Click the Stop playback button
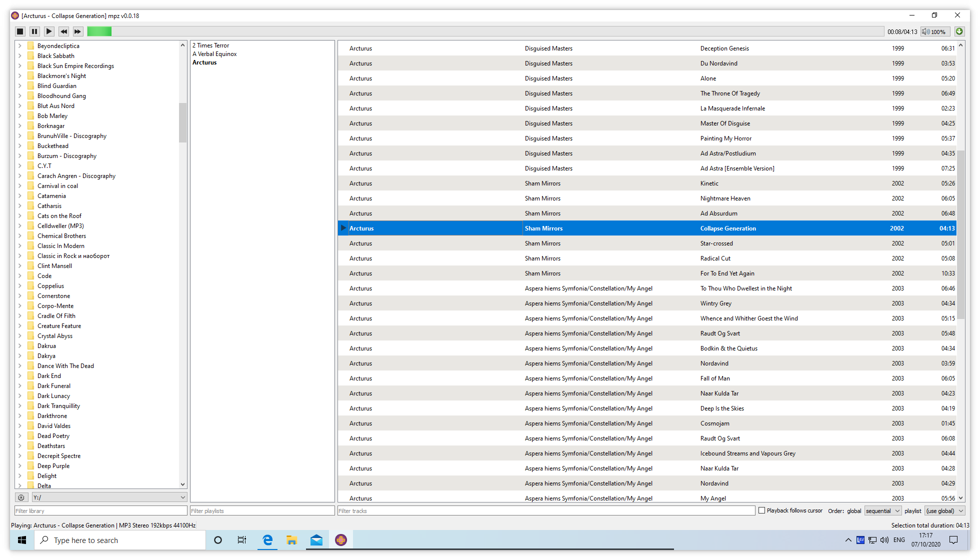This screenshot has width=980, height=560. coord(20,31)
